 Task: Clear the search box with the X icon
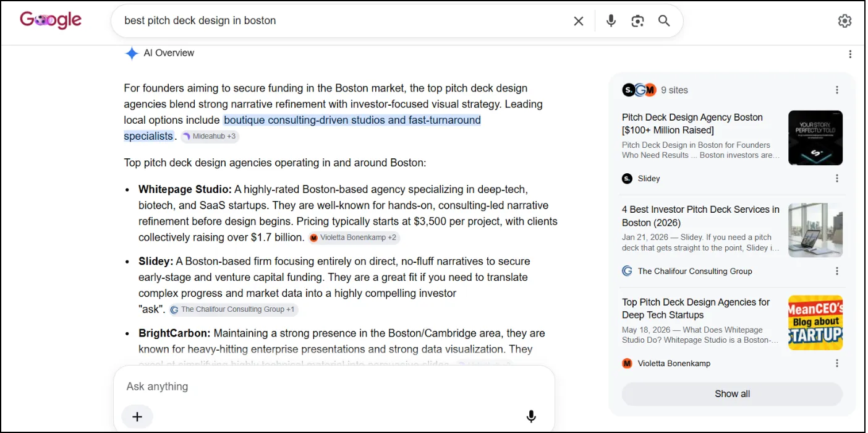(x=578, y=21)
